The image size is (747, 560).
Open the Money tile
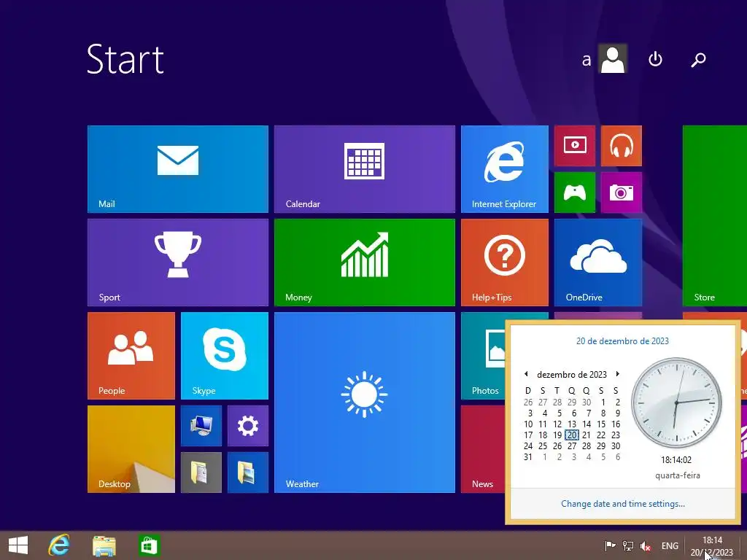click(x=365, y=262)
